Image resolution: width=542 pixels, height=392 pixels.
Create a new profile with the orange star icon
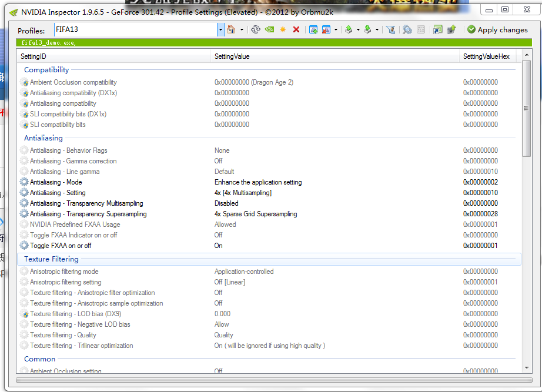[283, 30]
